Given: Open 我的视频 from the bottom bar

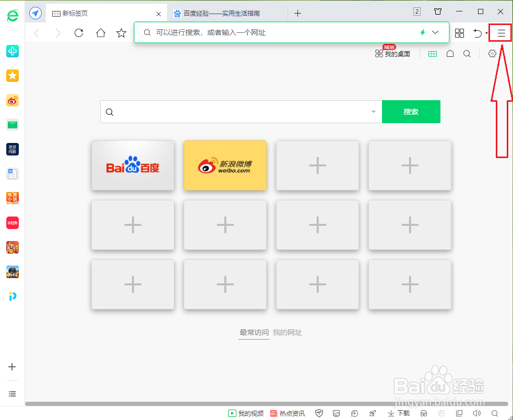Looking at the screenshot, I should pyautogui.click(x=245, y=413).
